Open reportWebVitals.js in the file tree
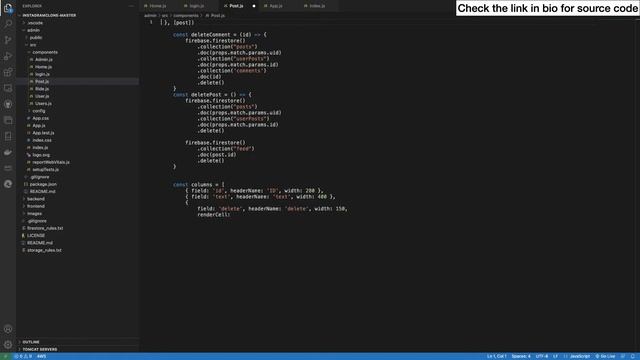 click(51, 162)
